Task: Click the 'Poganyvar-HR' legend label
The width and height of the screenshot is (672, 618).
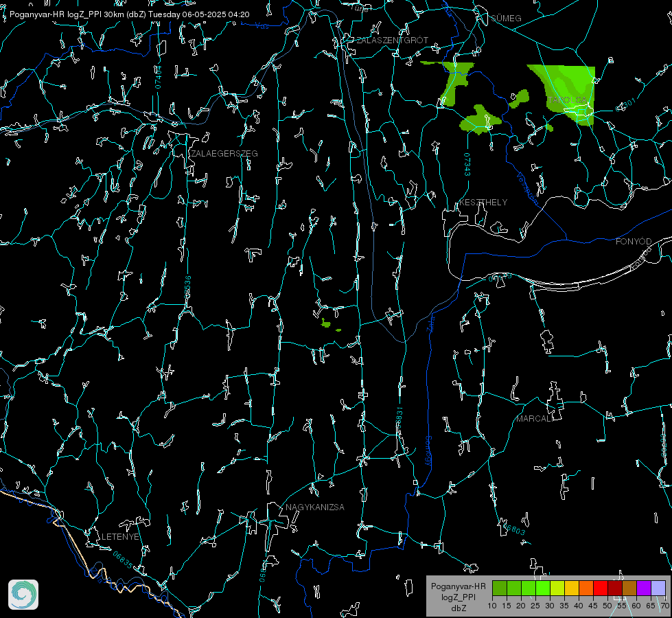Action: [x=458, y=586]
